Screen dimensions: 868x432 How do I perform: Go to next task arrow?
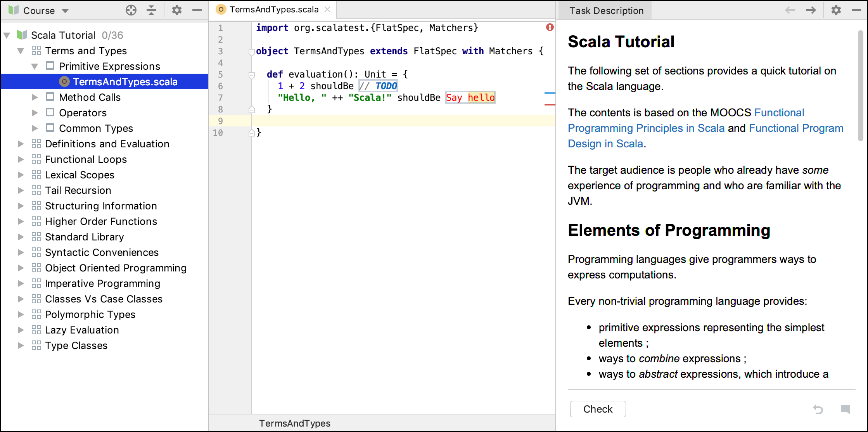pyautogui.click(x=811, y=10)
